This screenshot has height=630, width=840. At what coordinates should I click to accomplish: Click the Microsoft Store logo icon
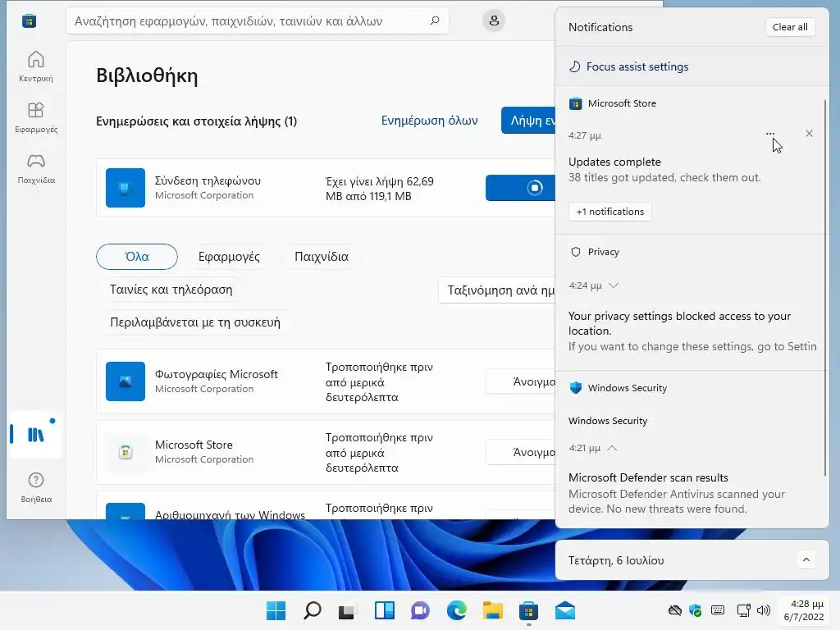pyautogui.click(x=29, y=21)
